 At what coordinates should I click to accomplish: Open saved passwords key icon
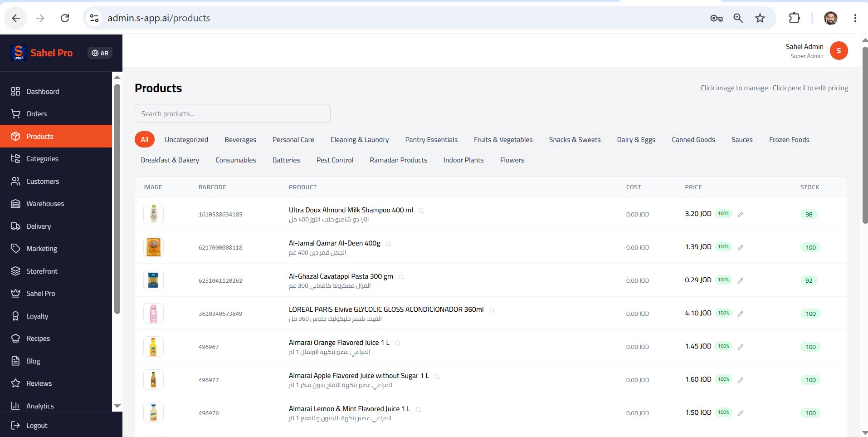pos(717,18)
